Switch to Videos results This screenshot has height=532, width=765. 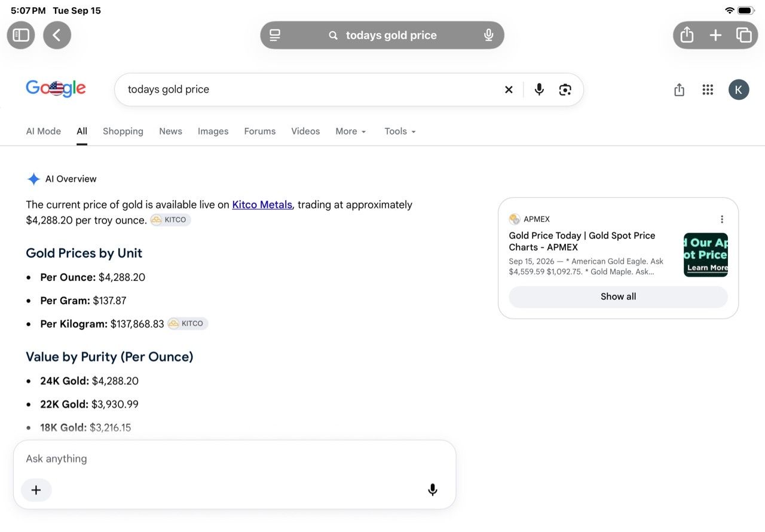[305, 132]
